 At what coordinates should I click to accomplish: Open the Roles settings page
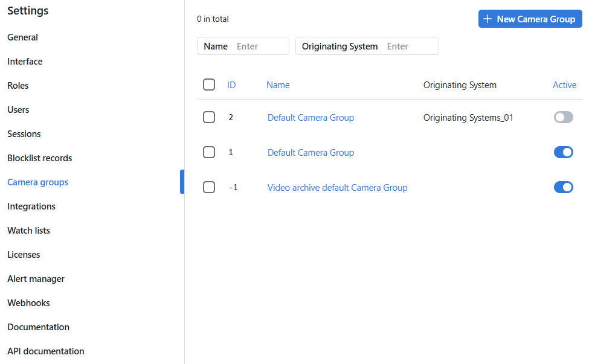click(x=18, y=86)
